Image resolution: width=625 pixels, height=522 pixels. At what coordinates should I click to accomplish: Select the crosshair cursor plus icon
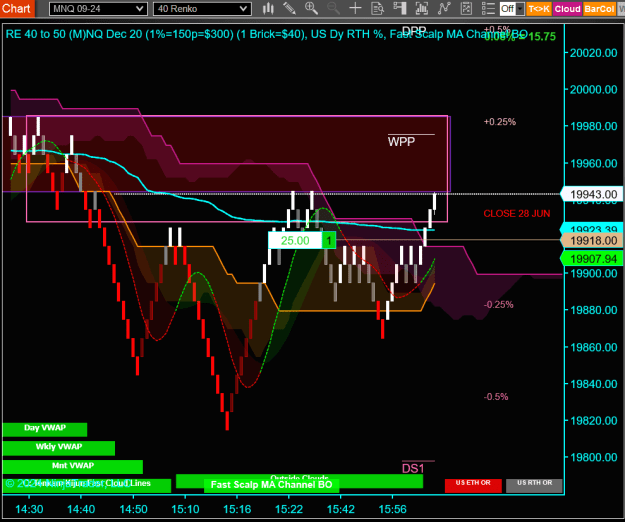[355, 8]
